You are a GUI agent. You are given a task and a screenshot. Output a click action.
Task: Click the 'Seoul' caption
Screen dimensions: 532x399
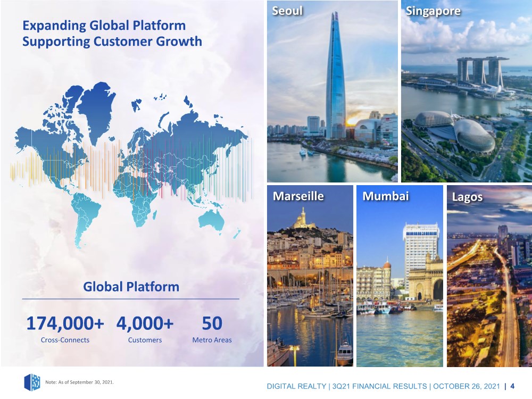(x=287, y=11)
